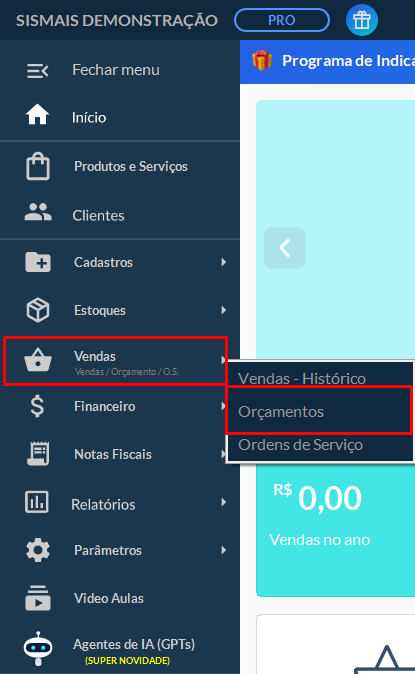This screenshot has height=674, width=415.
Task: Open the gift icon in top bar
Action: pyautogui.click(x=362, y=20)
